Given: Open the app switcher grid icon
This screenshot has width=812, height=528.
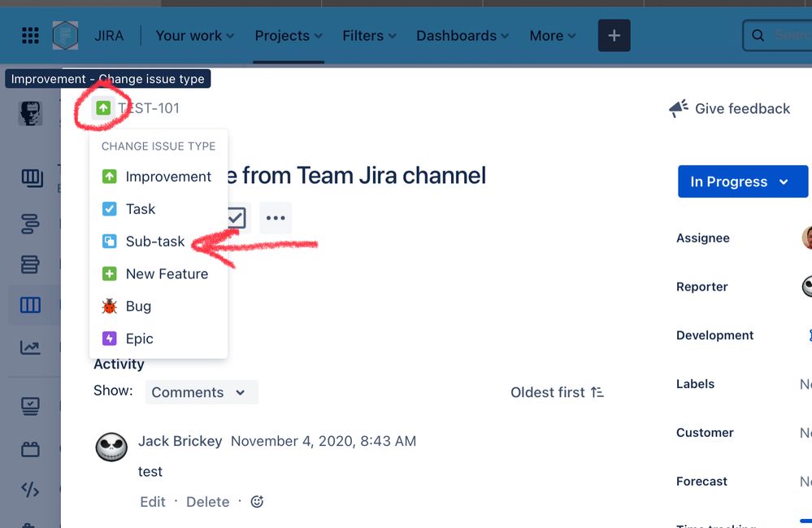Looking at the screenshot, I should pos(30,35).
